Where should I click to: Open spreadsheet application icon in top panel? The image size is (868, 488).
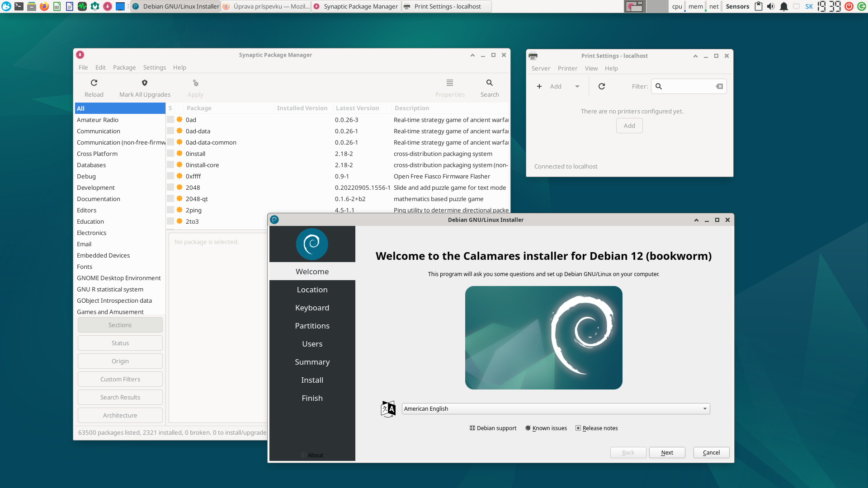pyautogui.click(x=57, y=6)
